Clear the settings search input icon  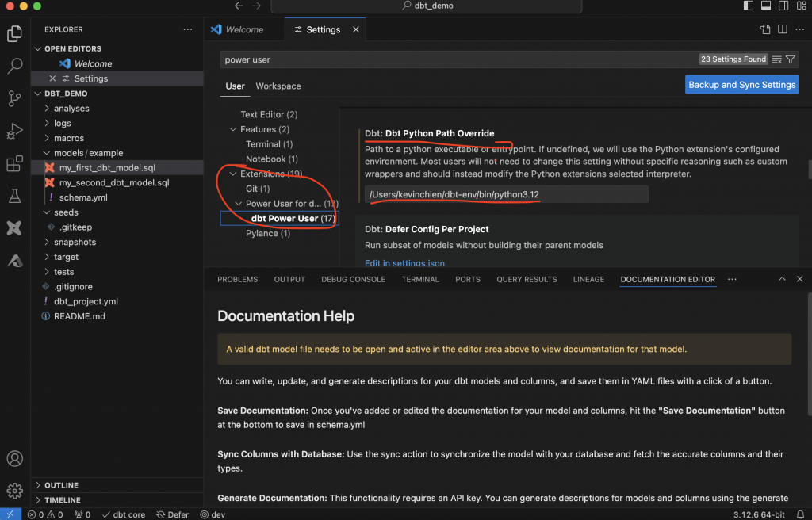point(776,59)
